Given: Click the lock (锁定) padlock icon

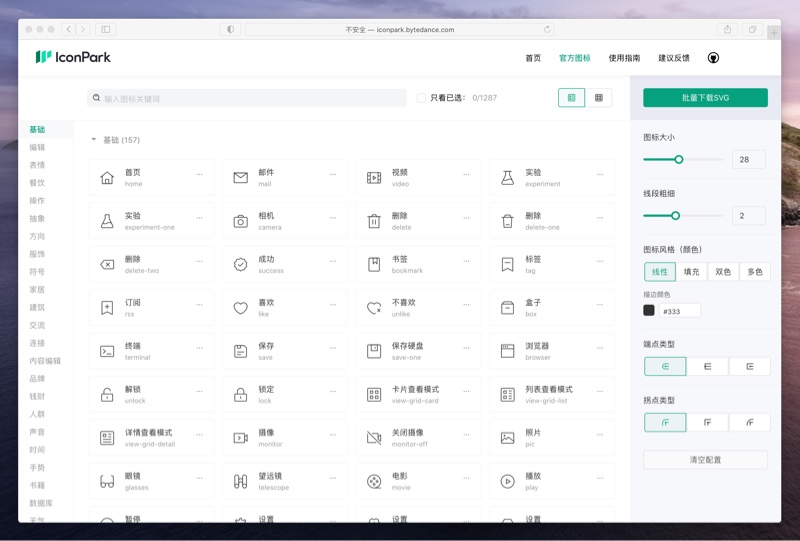Looking at the screenshot, I should click(240, 395).
